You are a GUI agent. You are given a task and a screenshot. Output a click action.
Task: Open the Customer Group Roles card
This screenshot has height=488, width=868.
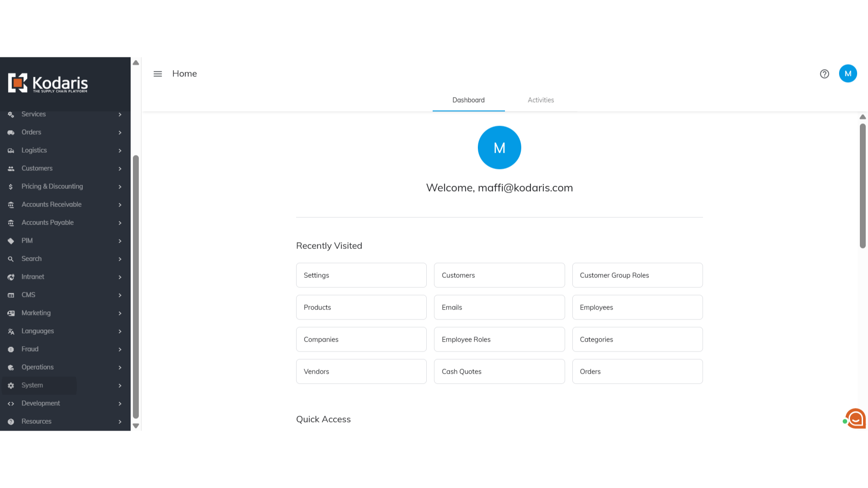click(637, 275)
